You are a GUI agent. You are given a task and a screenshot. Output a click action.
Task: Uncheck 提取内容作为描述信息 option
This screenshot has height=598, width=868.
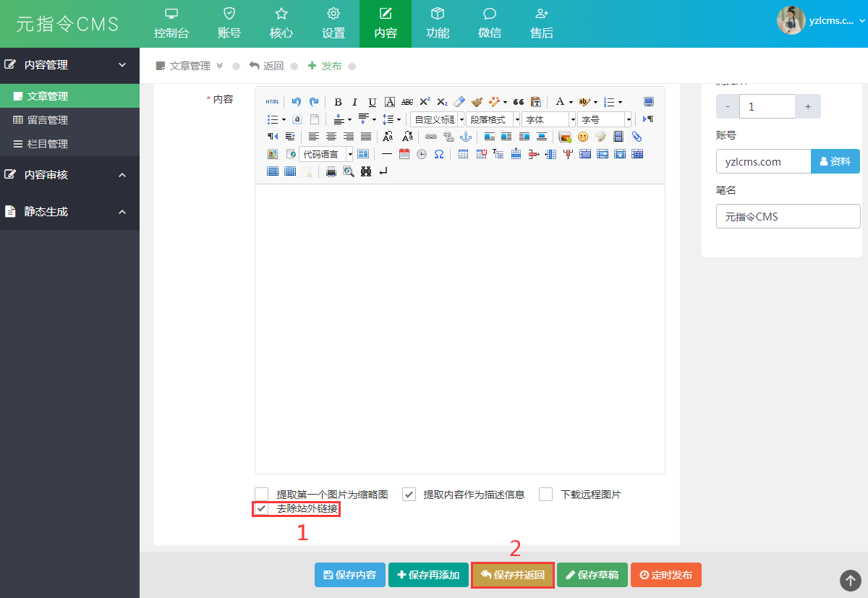(409, 495)
